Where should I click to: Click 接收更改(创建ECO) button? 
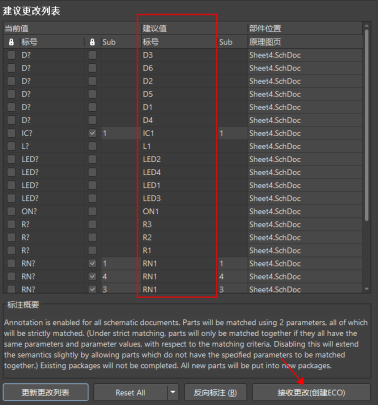pyautogui.click(x=311, y=392)
